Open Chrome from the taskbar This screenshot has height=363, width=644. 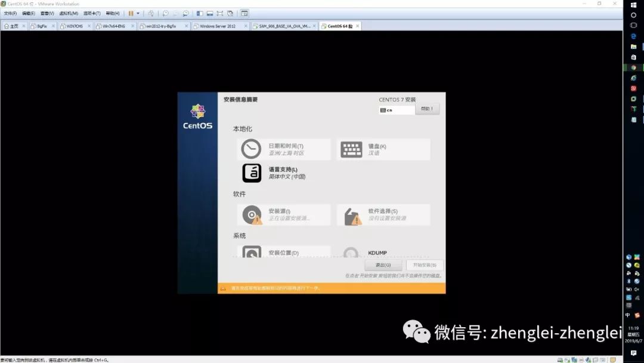633,67
